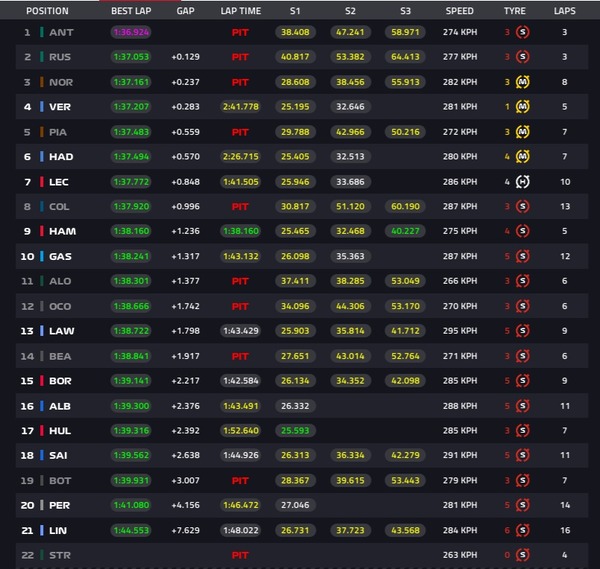600x569 pixels.
Task: Click the soft tyre icon in GAS row
Action: point(522,256)
